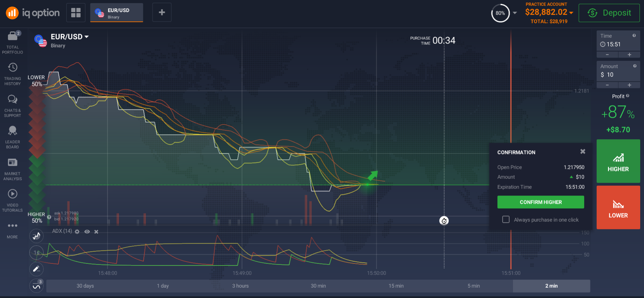
Task: Expand the 80% gauge dropdown arrow
Action: pyautogui.click(x=515, y=13)
